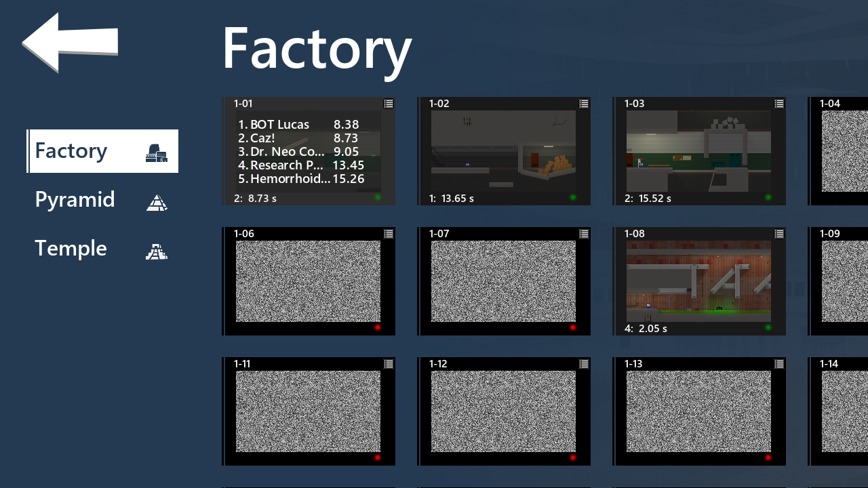Click the red status dot on level 1-06
Image resolution: width=868 pixels, height=488 pixels.
coord(378,327)
